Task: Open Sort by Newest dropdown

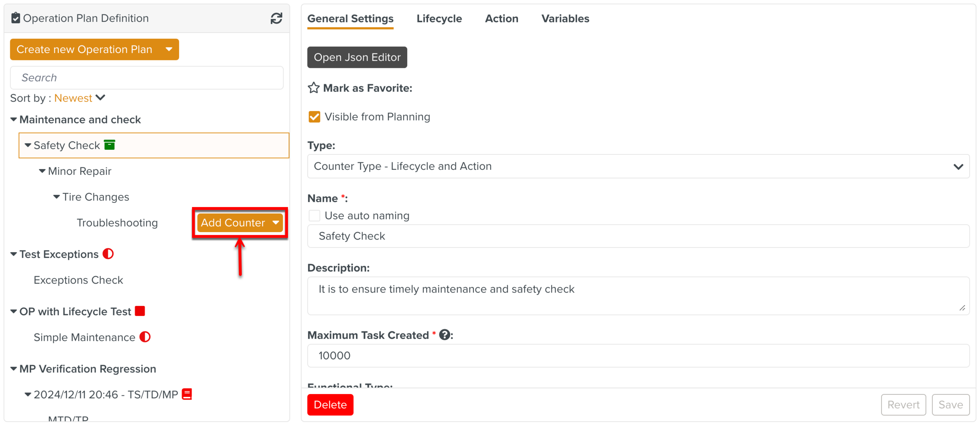Action: click(80, 98)
